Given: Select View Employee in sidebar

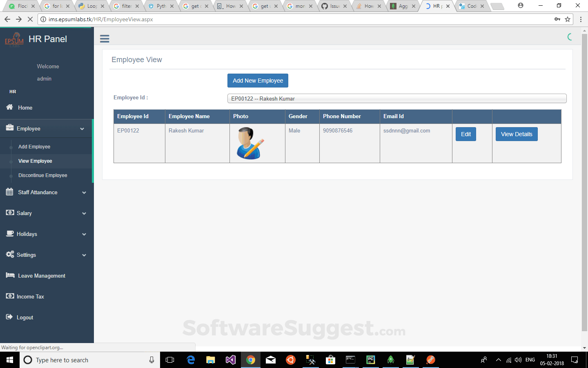Looking at the screenshot, I should pos(35,161).
